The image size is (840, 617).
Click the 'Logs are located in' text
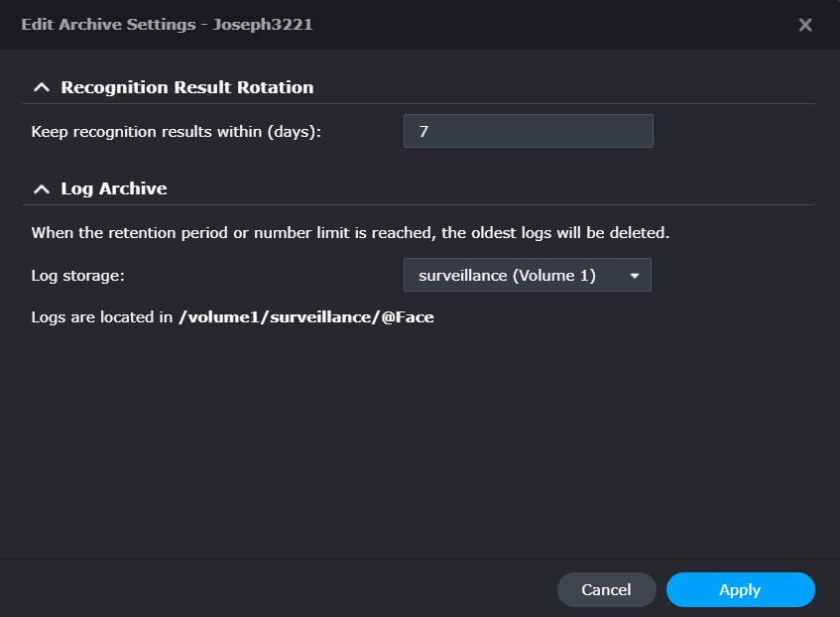pyautogui.click(x=102, y=317)
